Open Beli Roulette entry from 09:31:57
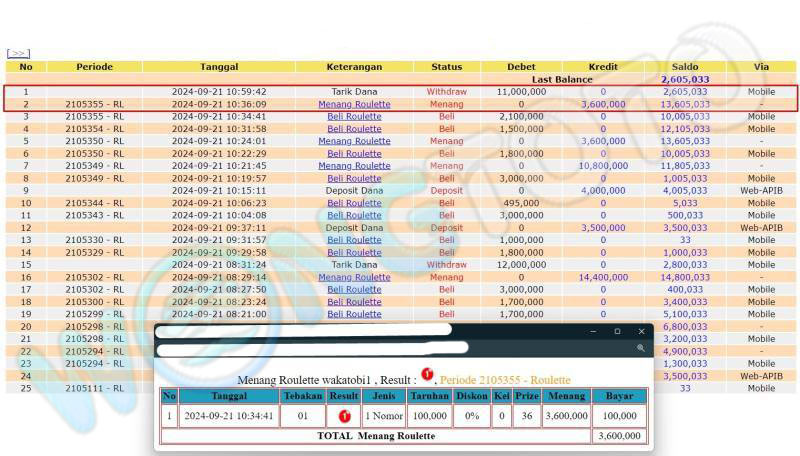The height and width of the screenshot is (456, 800). point(354,240)
